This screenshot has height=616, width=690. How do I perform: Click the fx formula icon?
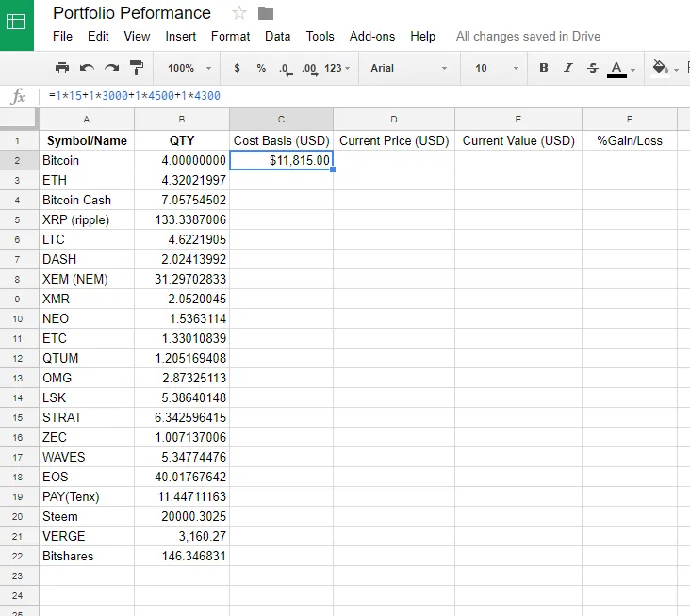[x=18, y=96]
